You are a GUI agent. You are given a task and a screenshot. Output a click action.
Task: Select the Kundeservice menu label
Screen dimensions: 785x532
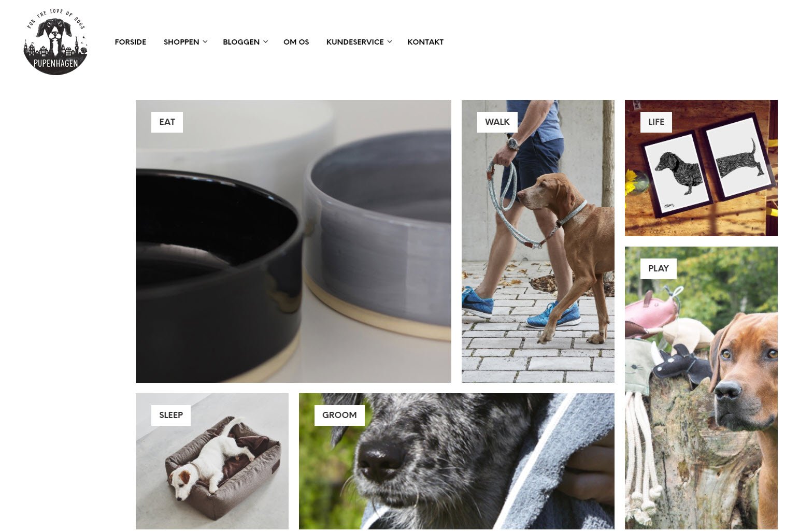[x=355, y=42]
